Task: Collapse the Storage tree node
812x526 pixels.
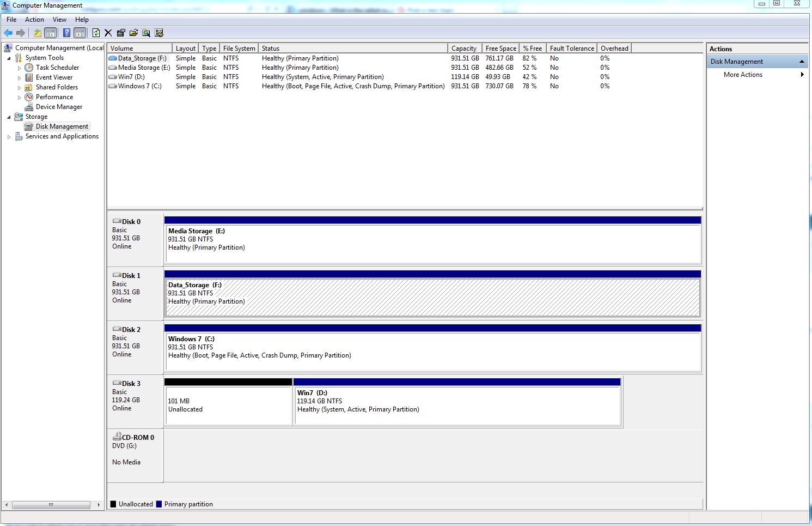Action: pos(9,117)
